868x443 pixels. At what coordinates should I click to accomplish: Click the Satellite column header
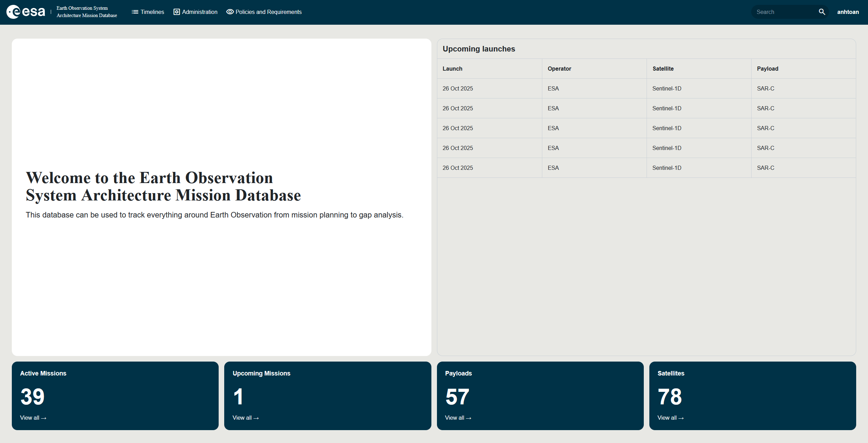[663, 69]
